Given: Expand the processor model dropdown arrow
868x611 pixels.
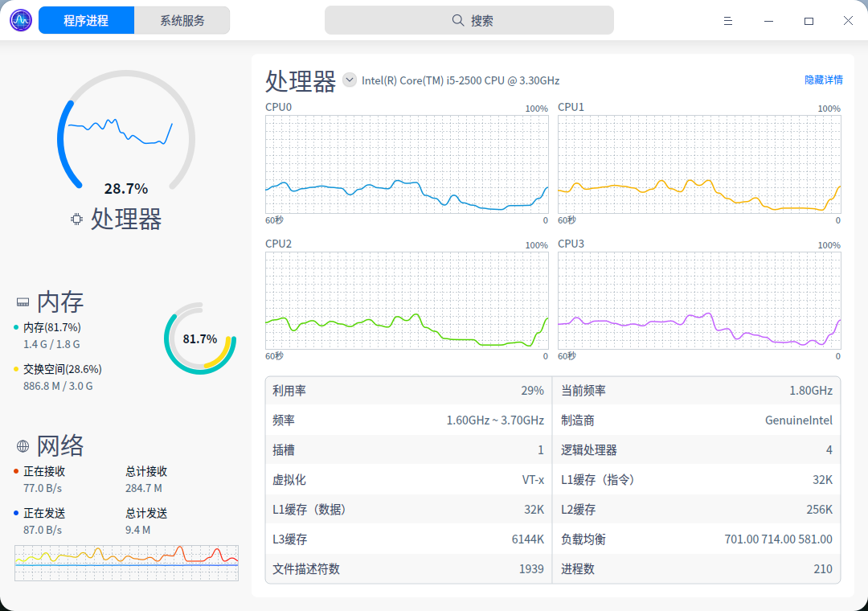Looking at the screenshot, I should click(x=349, y=80).
